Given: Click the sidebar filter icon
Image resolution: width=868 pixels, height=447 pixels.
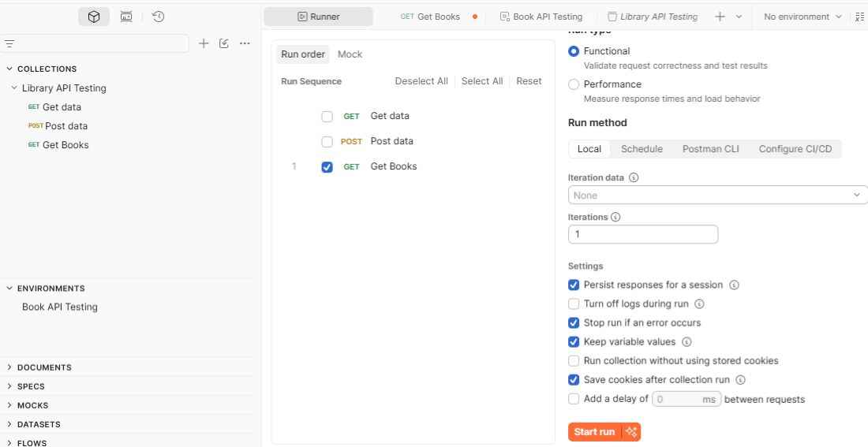Looking at the screenshot, I should pos(9,43).
